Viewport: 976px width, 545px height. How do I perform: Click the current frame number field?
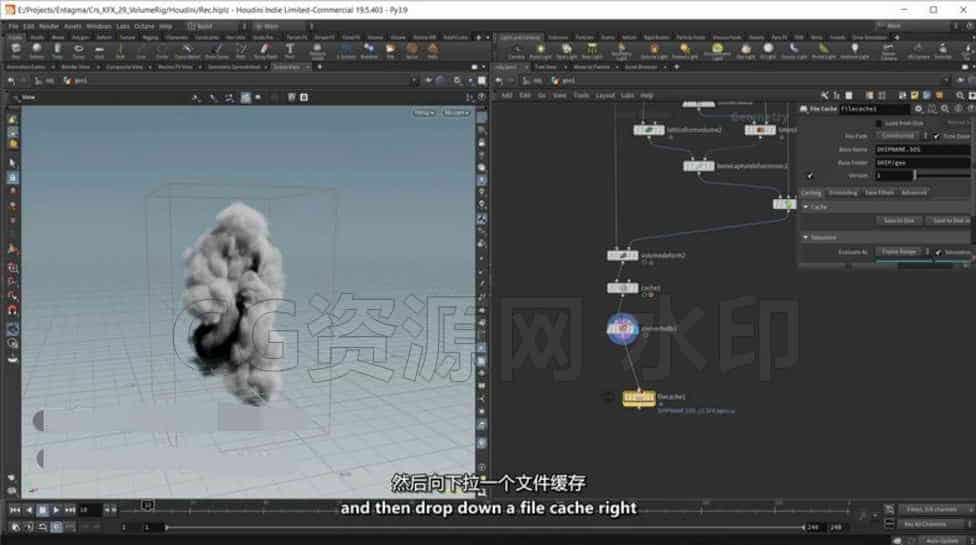click(89, 510)
